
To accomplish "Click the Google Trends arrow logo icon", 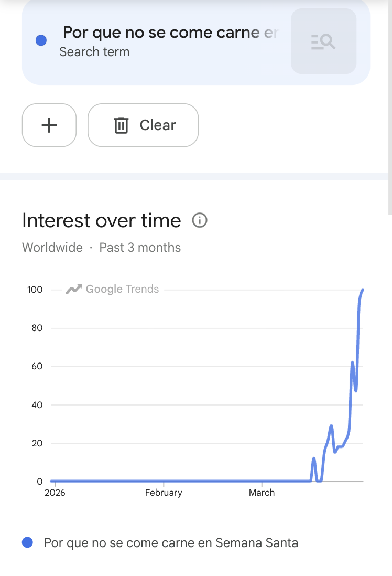I will click(73, 289).
